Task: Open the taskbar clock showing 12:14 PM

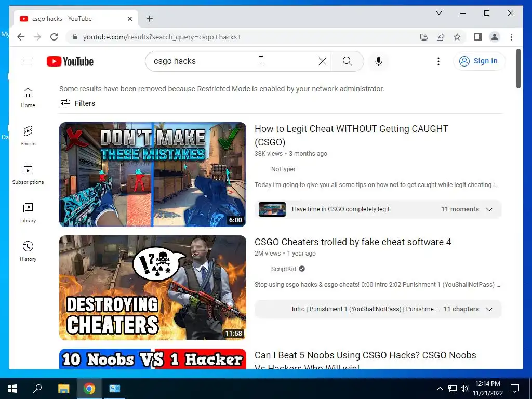Action: [x=487, y=389]
